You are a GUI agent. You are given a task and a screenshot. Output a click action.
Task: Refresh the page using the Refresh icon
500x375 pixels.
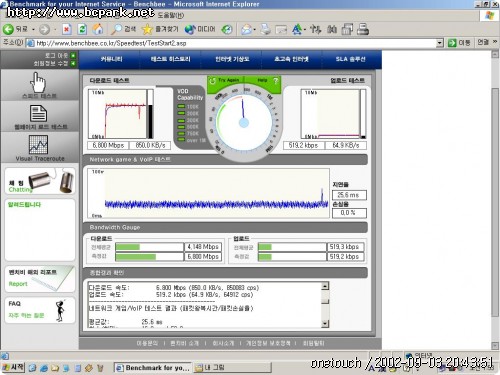point(82,29)
